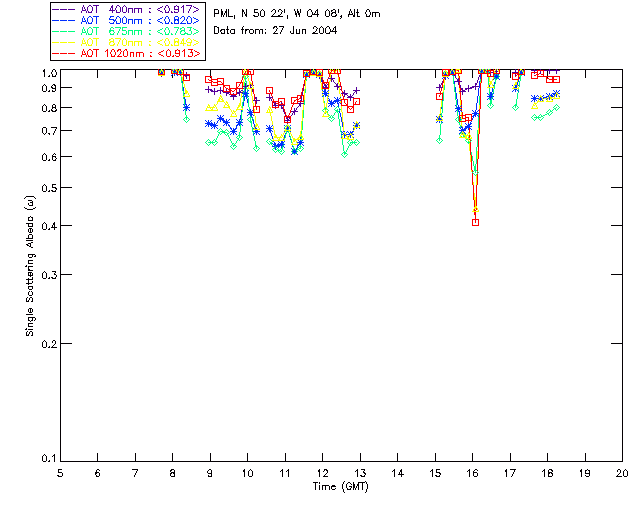Viewport: 640px width, 512px height.
Task: Click the PML station location header text
Action: (297, 14)
